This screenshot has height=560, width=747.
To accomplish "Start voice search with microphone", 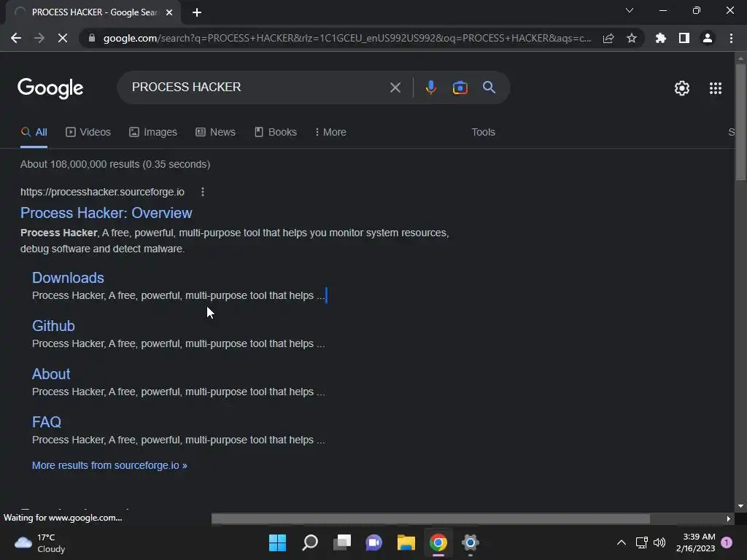I will pyautogui.click(x=430, y=87).
